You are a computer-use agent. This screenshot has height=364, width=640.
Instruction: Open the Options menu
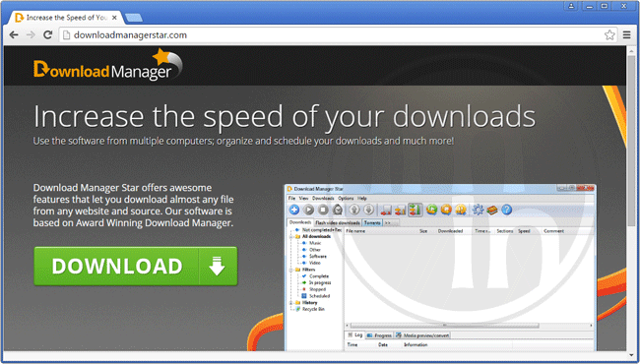coord(347,198)
